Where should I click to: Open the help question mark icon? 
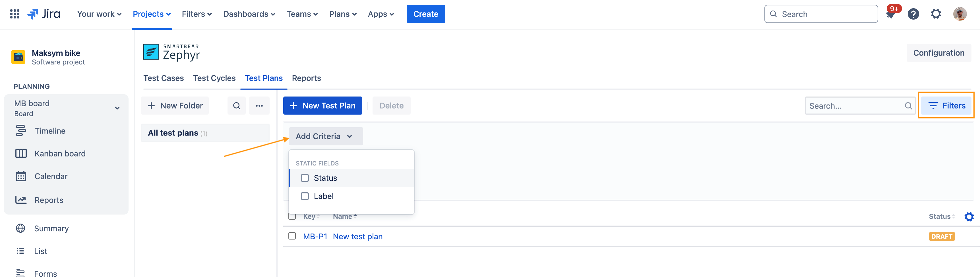[x=913, y=14]
